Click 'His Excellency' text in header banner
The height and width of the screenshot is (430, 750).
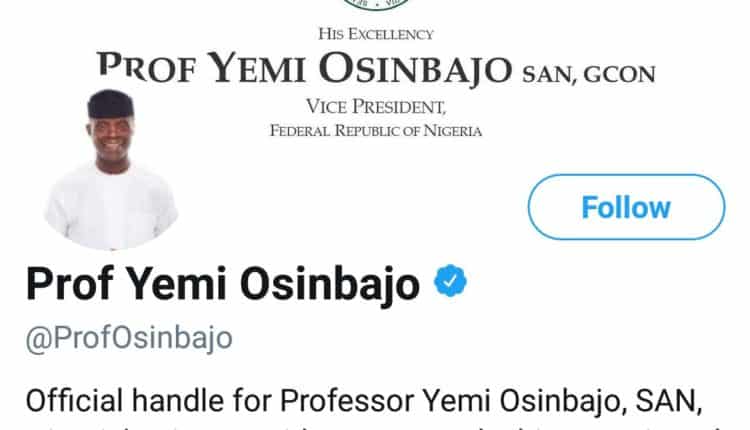point(376,34)
